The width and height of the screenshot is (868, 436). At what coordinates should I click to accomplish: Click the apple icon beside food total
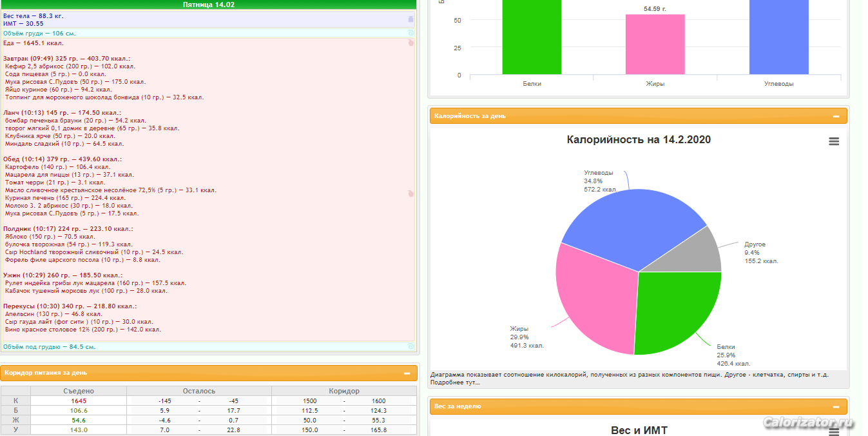(x=410, y=43)
